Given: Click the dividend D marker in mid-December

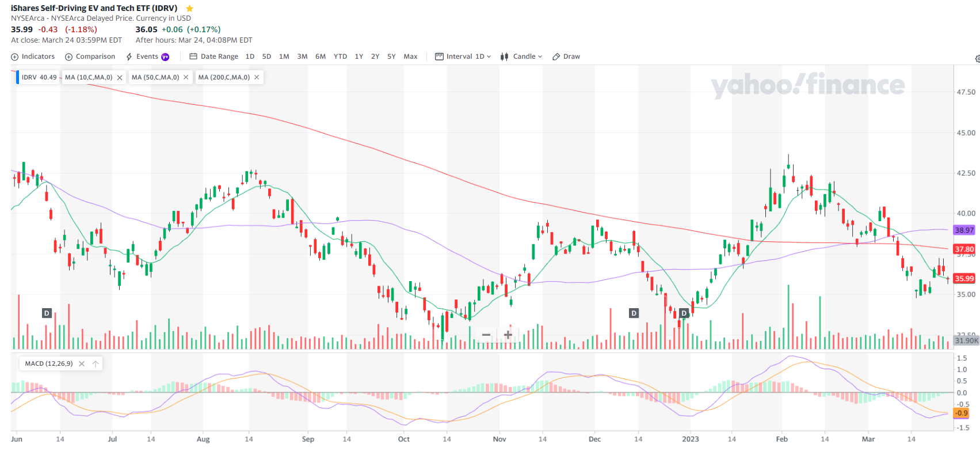Looking at the screenshot, I should [634, 313].
